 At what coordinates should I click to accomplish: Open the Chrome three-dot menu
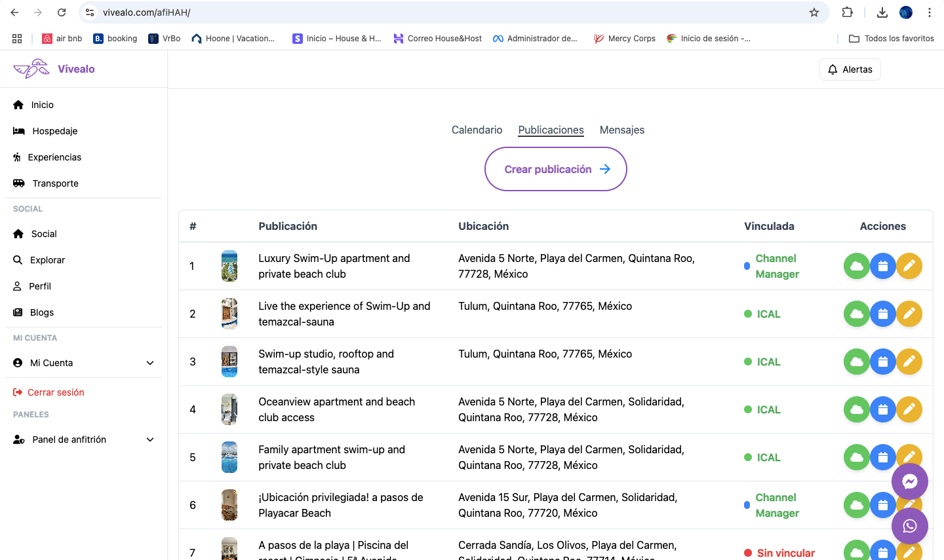tap(929, 12)
